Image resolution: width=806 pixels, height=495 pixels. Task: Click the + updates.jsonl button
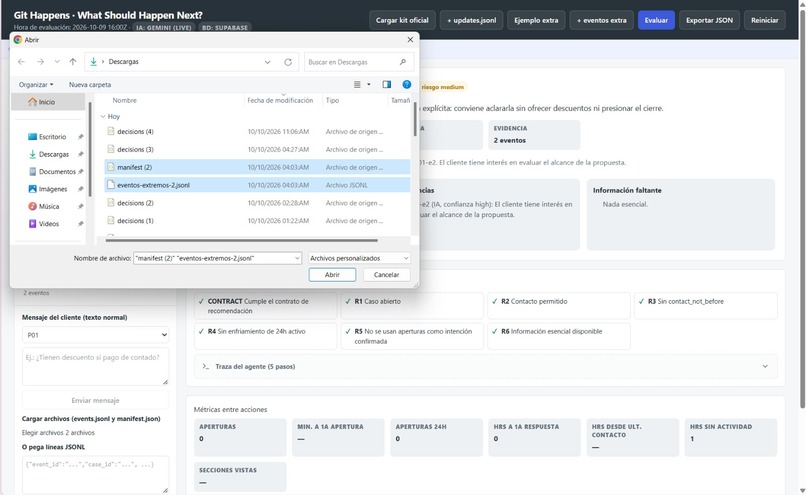pyautogui.click(x=471, y=21)
